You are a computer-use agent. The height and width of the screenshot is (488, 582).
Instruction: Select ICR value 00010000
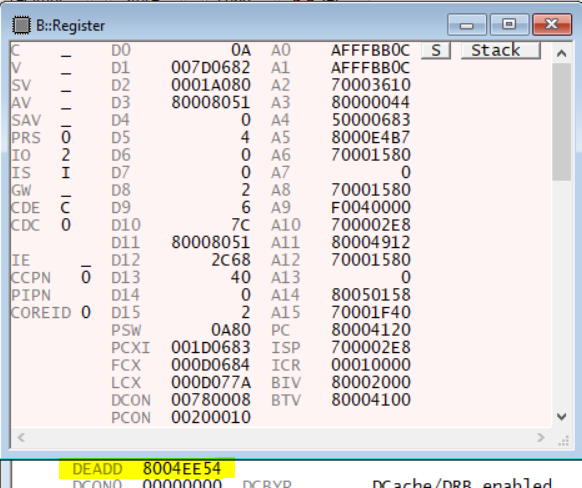click(x=371, y=365)
